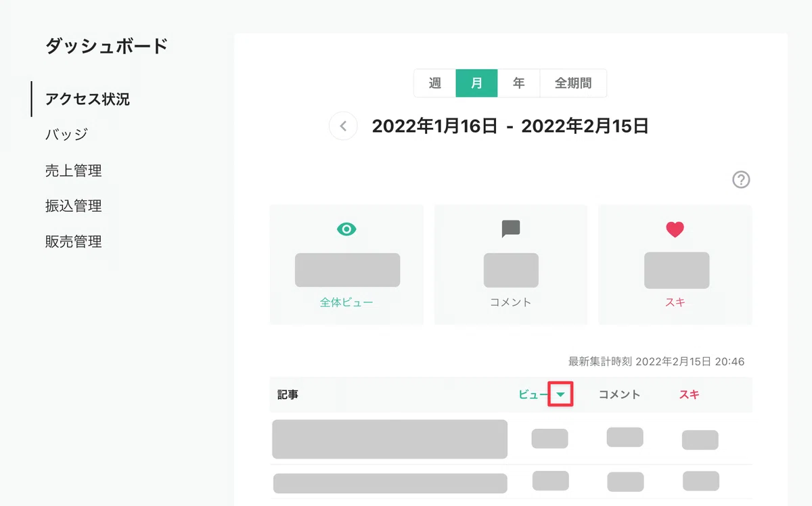This screenshot has height=506, width=812.
Task: Switch to 年 period tab
Action: (x=519, y=83)
